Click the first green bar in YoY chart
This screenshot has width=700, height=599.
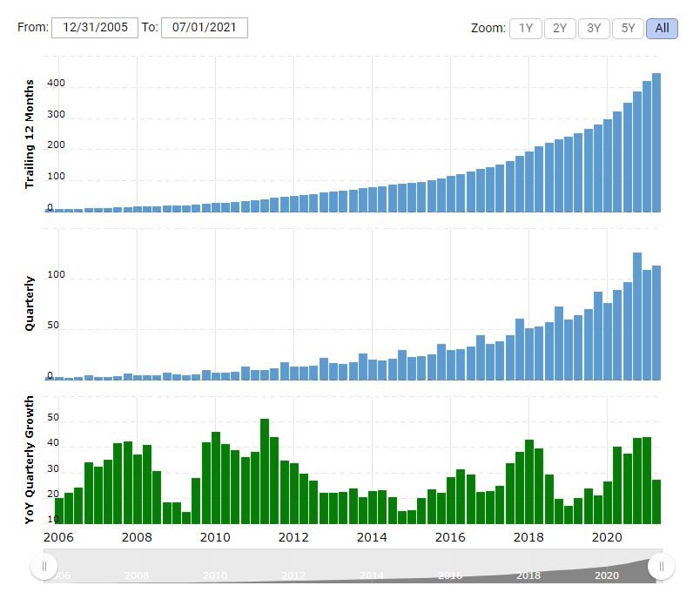tap(59, 511)
